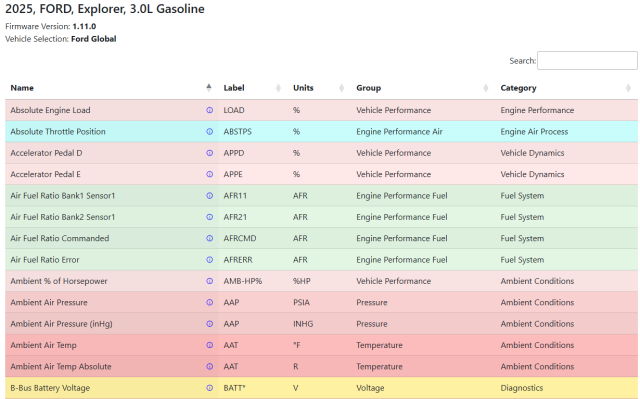Click info icon for Air Fuel Ratio Error
Viewport: 640px width, 399px height.
[209, 259]
